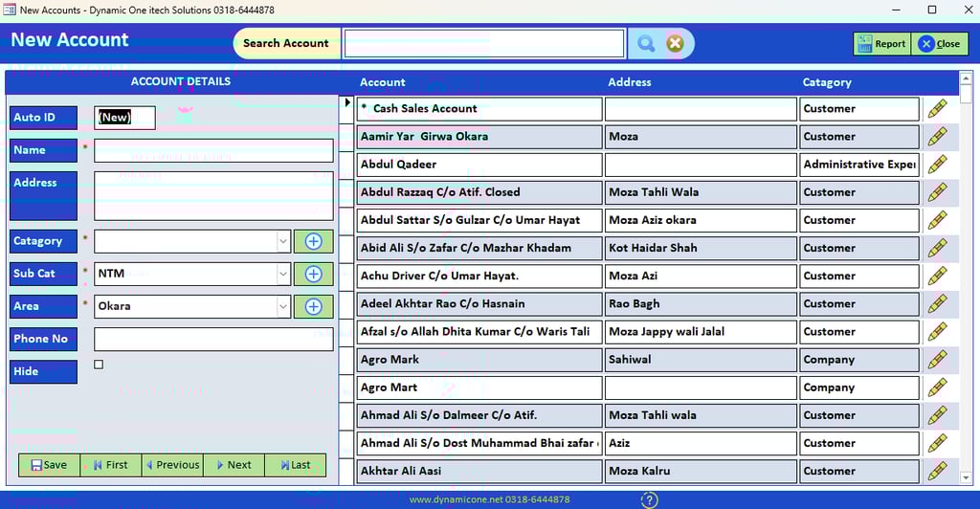
Task: Go to Previous record
Action: [x=172, y=465]
